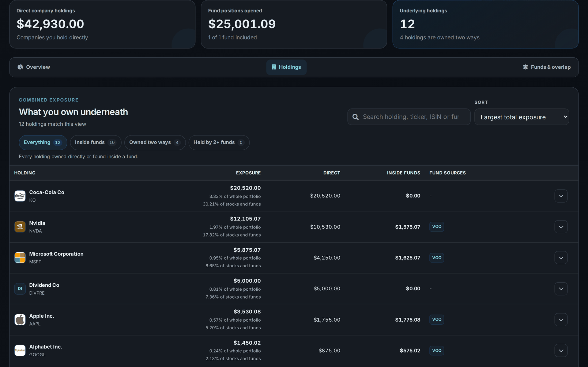Screen dimensions: 588x367
Task: Toggle the Owned two ways filter
Action: (155, 143)
